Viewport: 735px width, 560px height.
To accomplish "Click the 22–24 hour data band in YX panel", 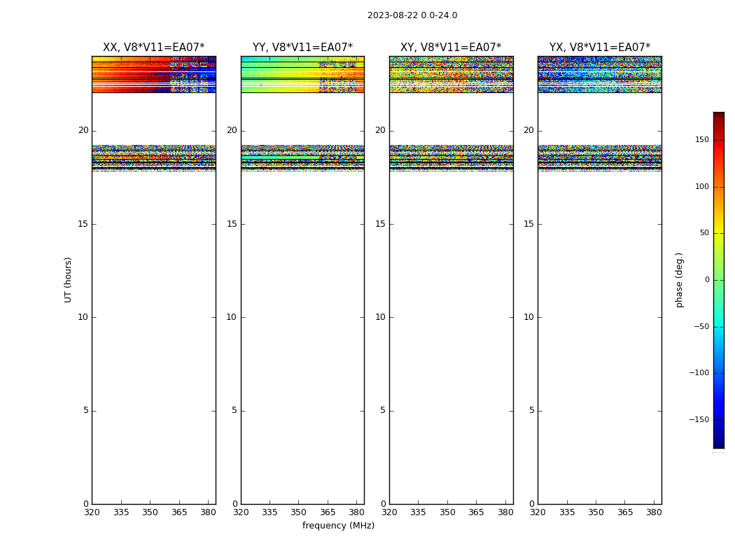I will tap(599, 74).
